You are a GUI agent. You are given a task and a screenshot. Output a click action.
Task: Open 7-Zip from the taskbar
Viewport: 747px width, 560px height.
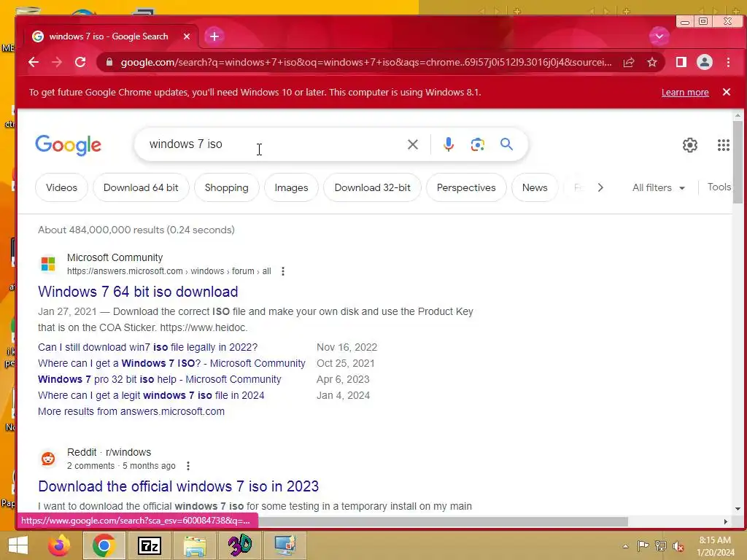point(149,545)
